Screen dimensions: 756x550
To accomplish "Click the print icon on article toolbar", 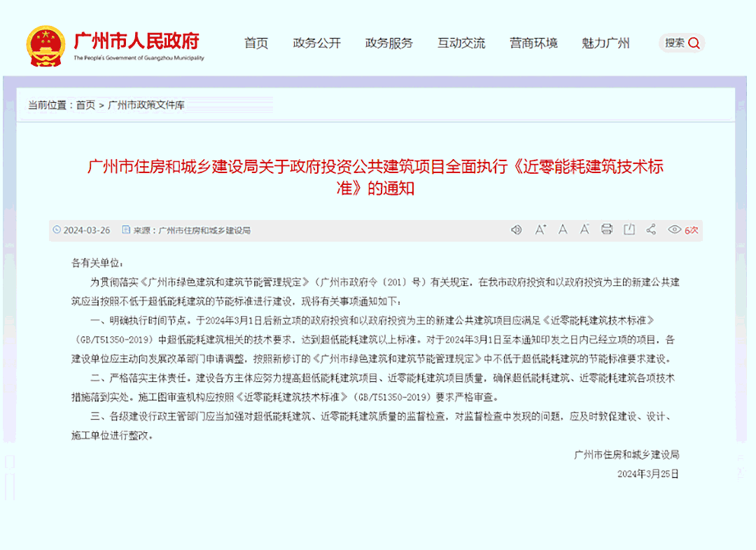I will pos(607,229).
